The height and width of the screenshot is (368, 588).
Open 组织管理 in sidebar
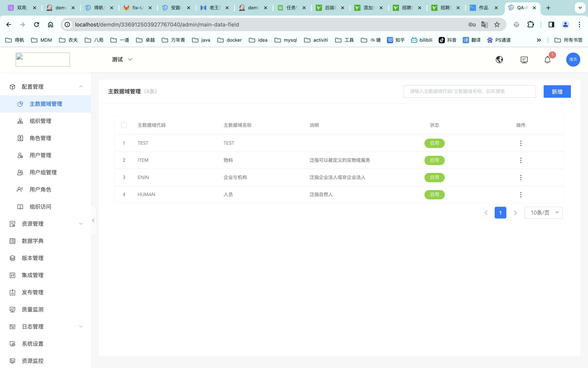(x=45, y=121)
